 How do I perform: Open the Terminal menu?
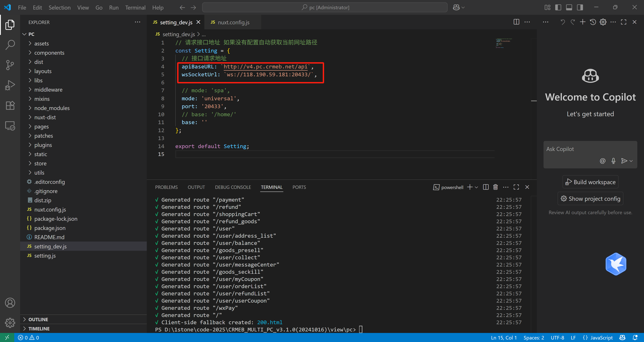135,8
